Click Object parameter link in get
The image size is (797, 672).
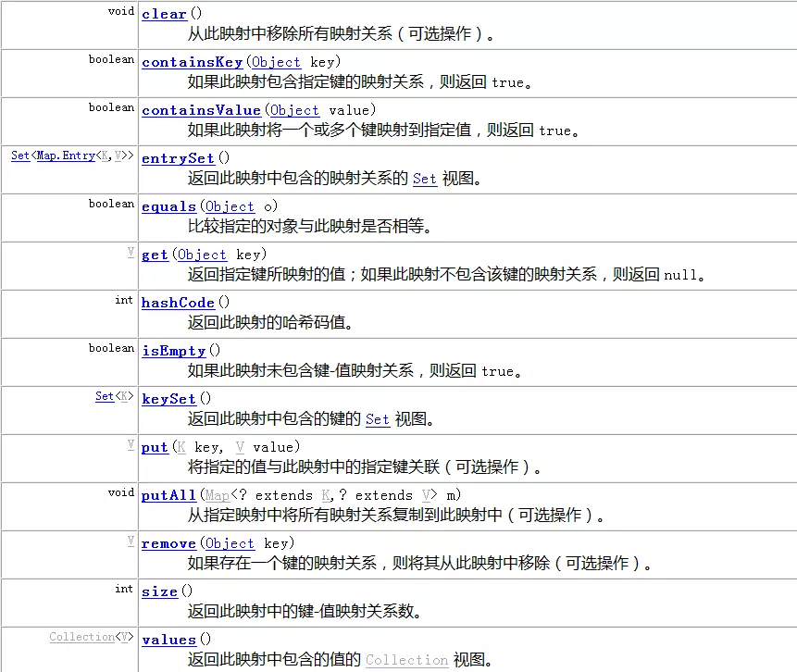click(x=202, y=255)
